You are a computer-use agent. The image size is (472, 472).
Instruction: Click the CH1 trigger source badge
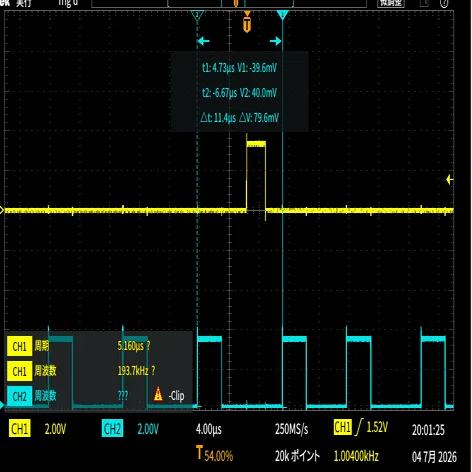[x=343, y=427]
